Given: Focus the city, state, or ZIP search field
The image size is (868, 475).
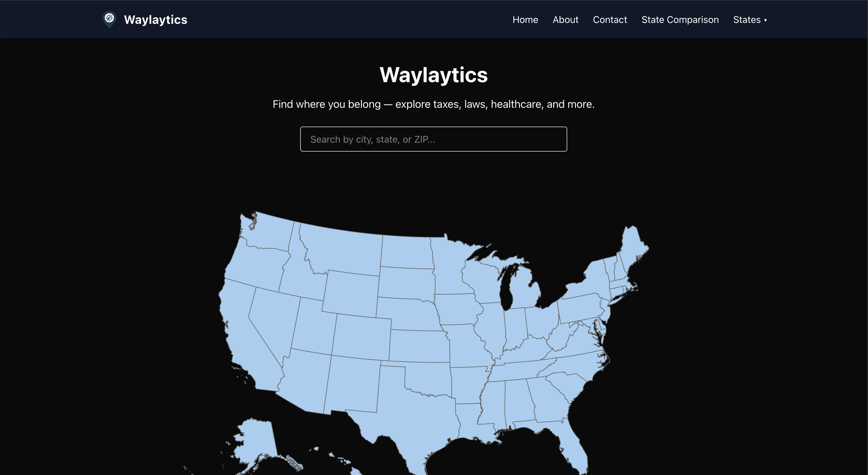Looking at the screenshot, I should (x=434, y=139).
